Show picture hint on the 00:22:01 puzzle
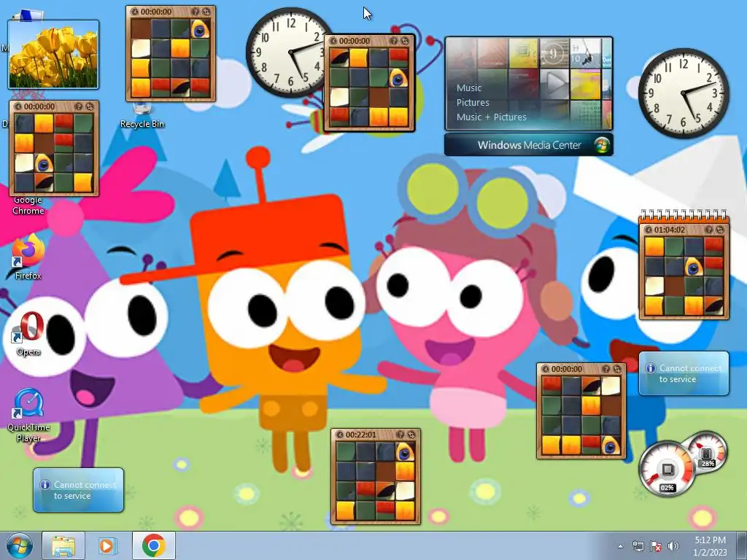The height and width of the screenshot is (560, 747). coord(400,435)
